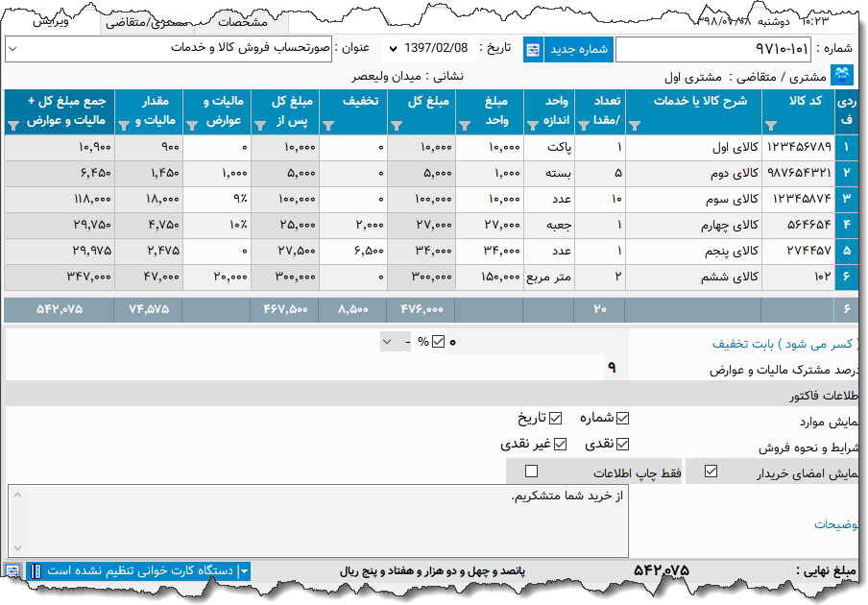Click the small icon at bottom-left corner

coord(12,571)
